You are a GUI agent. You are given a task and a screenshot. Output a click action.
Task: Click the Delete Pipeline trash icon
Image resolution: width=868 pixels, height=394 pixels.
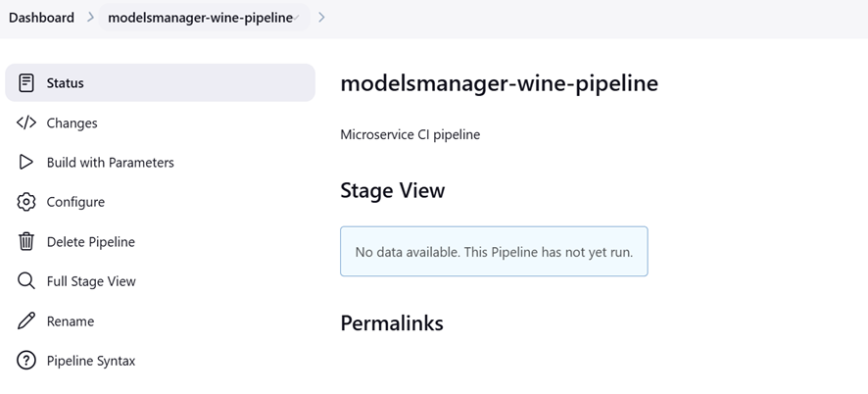point(26,241)
